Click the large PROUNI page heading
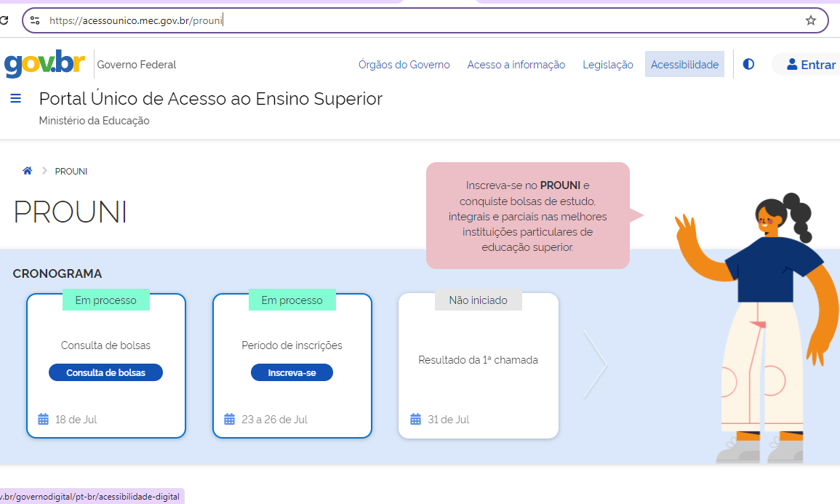Viewport: 840px width, 504px height. (x=70, y=212)
